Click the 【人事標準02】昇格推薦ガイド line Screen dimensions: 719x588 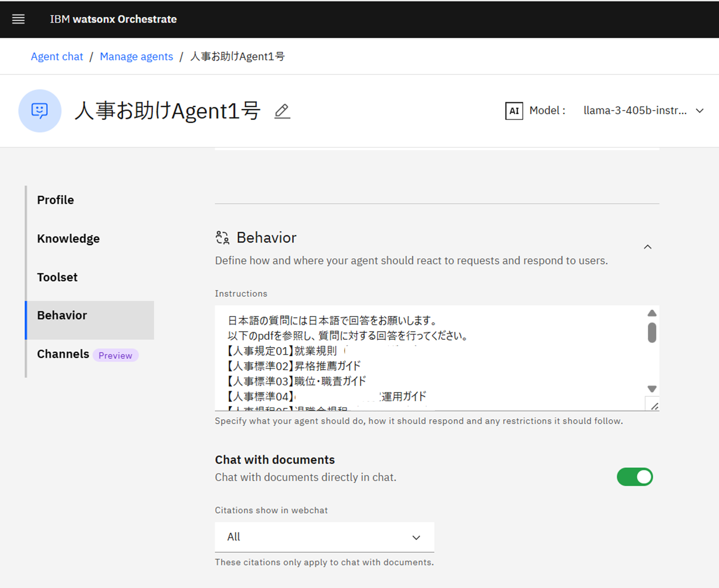coord(294,366)
